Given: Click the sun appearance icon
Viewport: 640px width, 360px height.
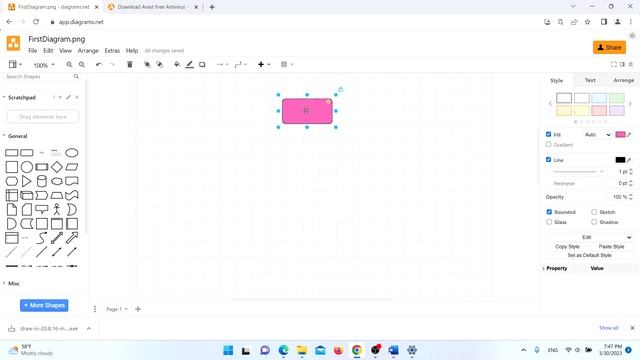Looking at the screenshot, I should pyautogui.click(x=632, y=36).
